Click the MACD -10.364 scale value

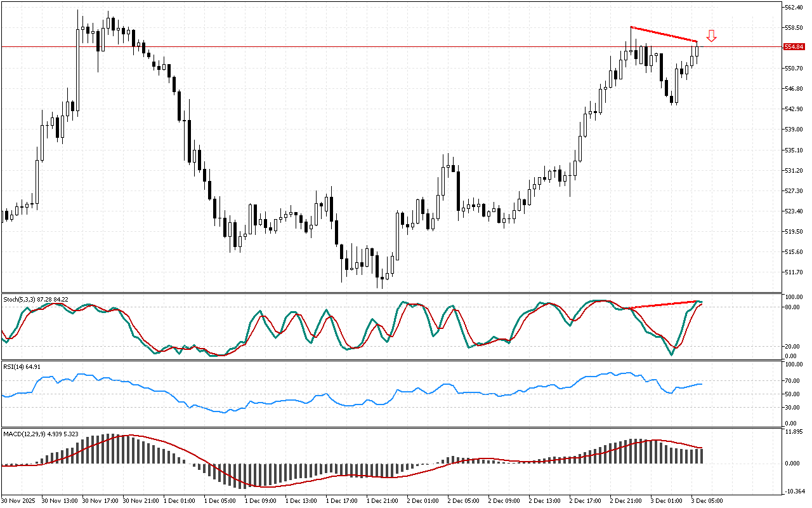pyautogui.click(x=794, y=491)
